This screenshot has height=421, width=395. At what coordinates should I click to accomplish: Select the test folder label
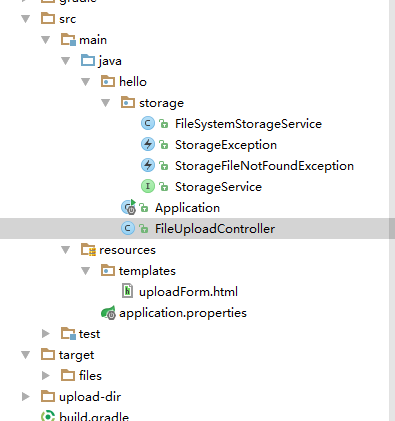click(x=89, y=334)
